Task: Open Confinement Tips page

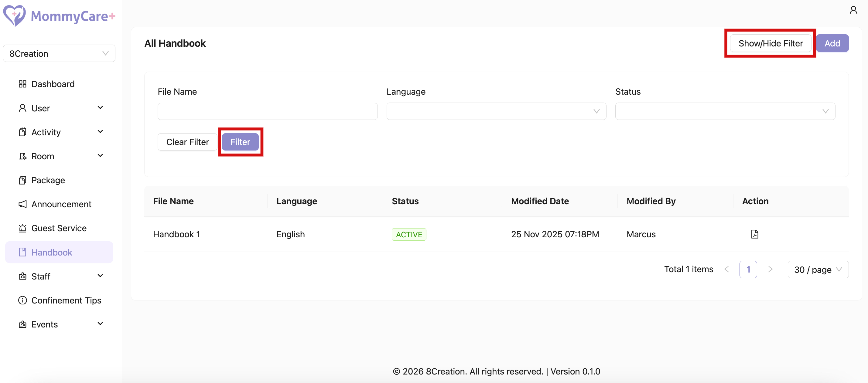Action: [x=66, y=300]
